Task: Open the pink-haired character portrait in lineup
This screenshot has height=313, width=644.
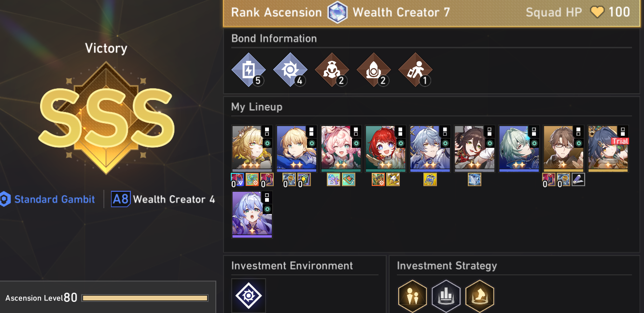Action: click(341, 149)
